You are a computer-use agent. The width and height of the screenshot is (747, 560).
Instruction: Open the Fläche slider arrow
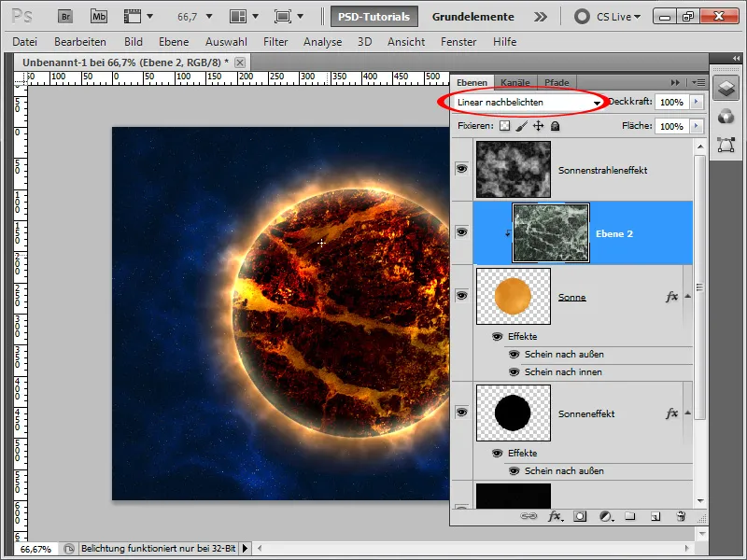coord(697,126)
